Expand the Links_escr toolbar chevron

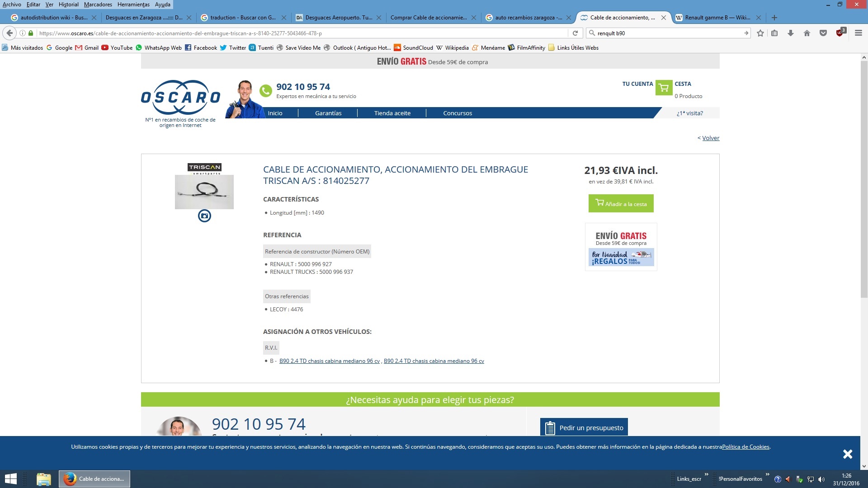706,474
